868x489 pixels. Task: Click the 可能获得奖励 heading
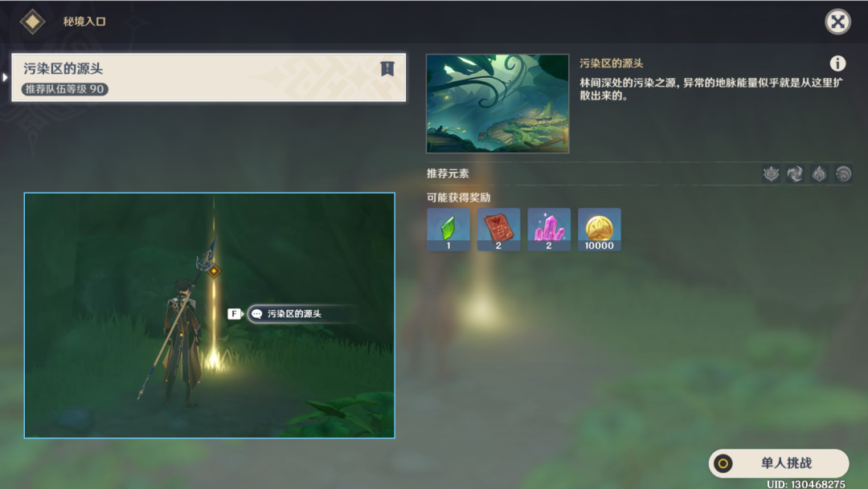[x=458, y=198]
